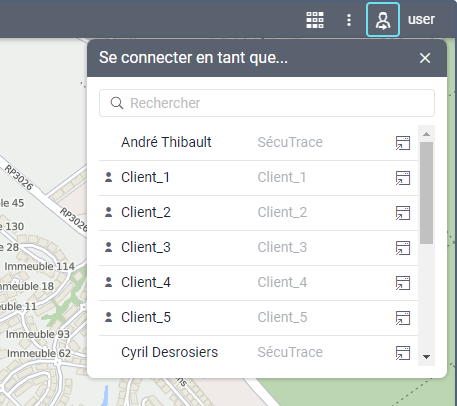Open Client_2 in a new window
Image resolution: width=457 pixels, height=406 pixels.
[x=403, y=213]
